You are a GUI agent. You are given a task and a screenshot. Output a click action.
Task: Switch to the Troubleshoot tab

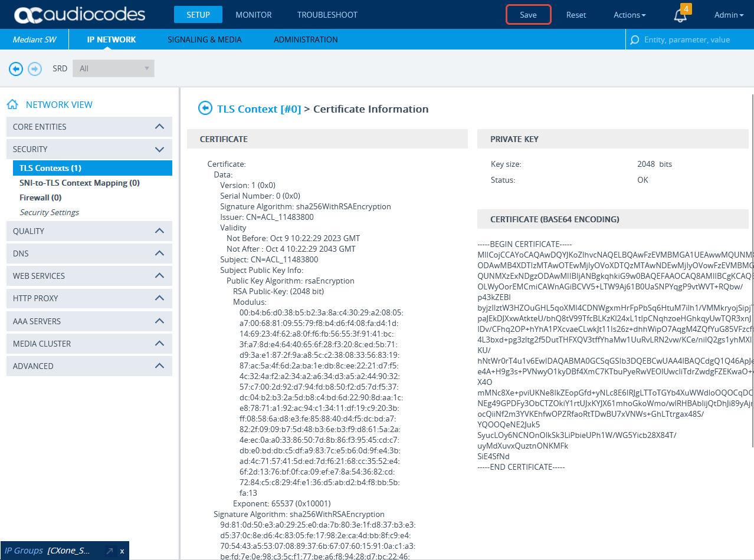[x=327, y=15]
